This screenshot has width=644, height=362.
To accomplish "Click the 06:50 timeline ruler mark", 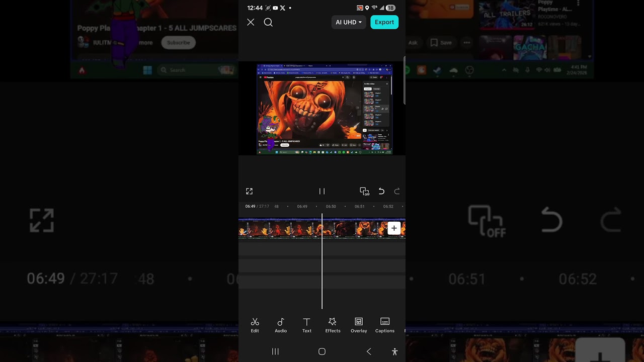I will (x=331, y=206).
